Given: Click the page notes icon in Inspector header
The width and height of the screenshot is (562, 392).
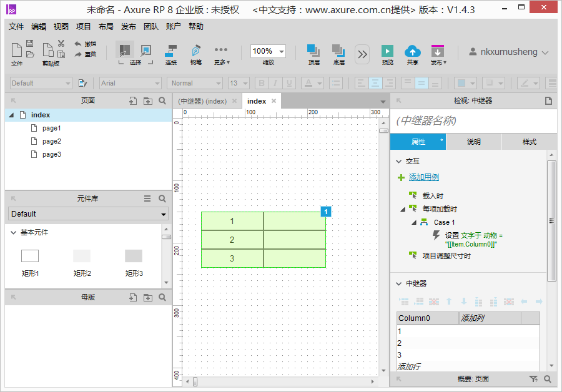Looking at the screenshot, I should (x=548, y=101).
